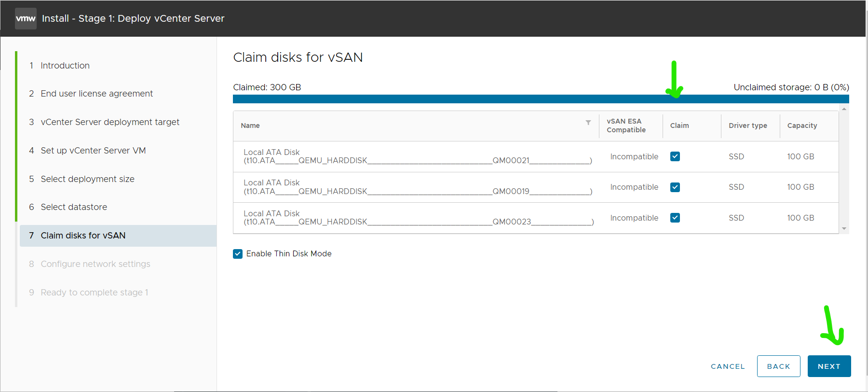The image size is (868, 392).
Task: Select disk name ending QM00019
Action: pyautogui.click(x=418, y=187)
